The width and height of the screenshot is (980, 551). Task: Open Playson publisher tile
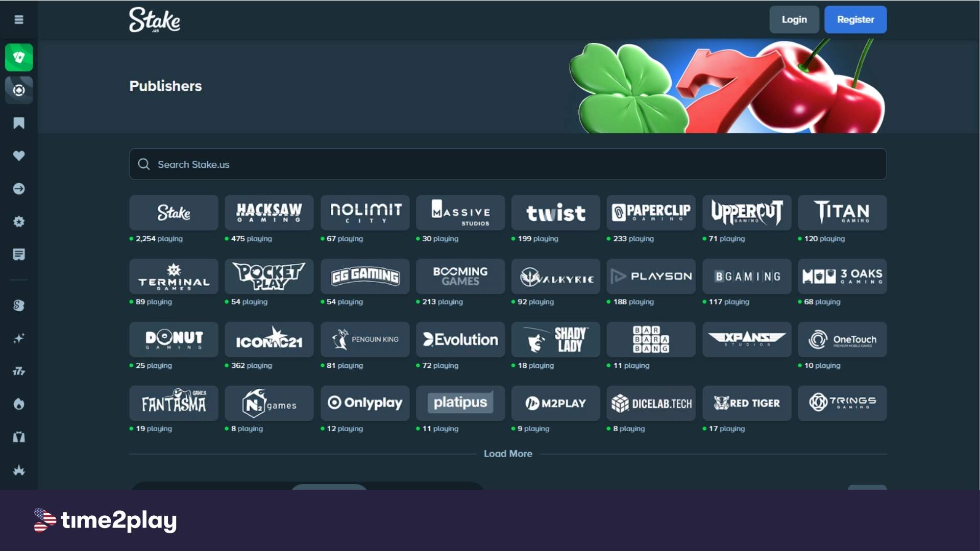click(x=651, y=276)
